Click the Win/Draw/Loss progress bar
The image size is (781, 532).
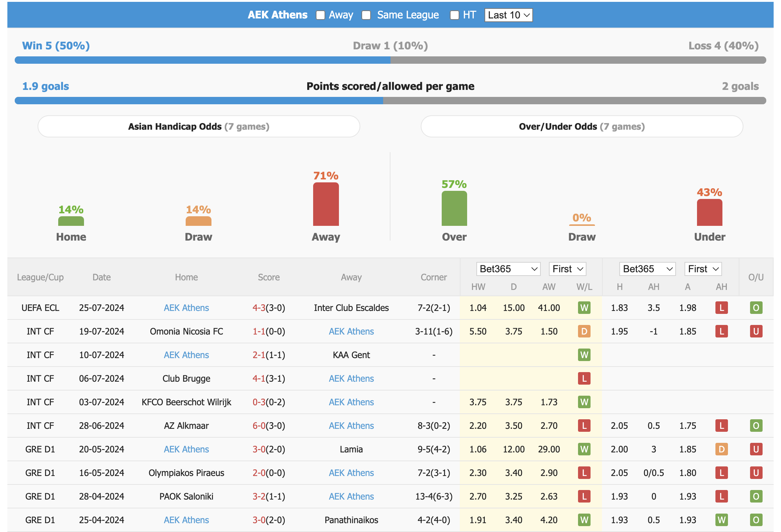click(x=390, y=60)
